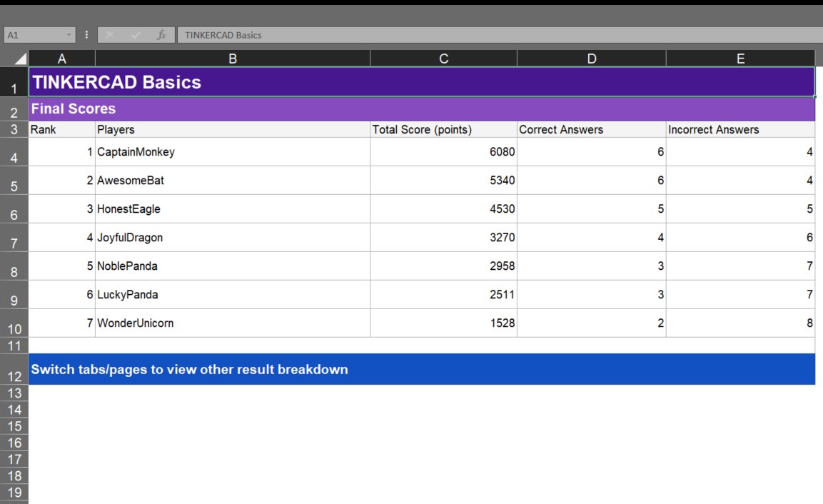Viewport: 823px width, 504px height.
Task: Select column E header
Action: click(741, 59)
